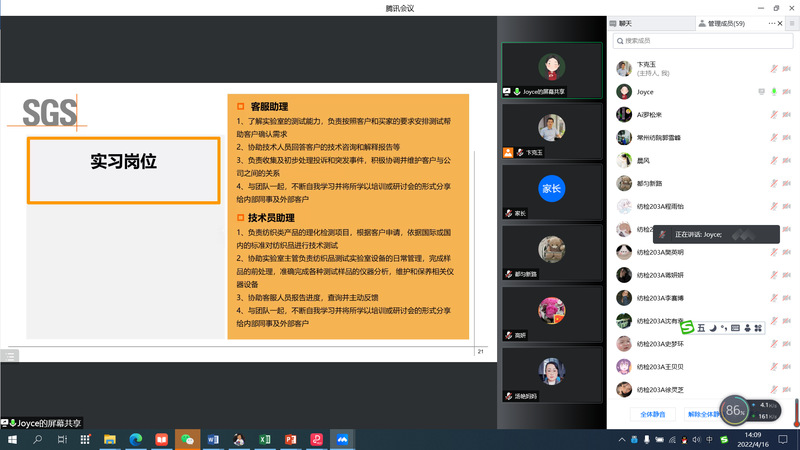Expand the system tray hidden icons chevron
Viewport: 800px width, 450px height.
click(622, 439)
